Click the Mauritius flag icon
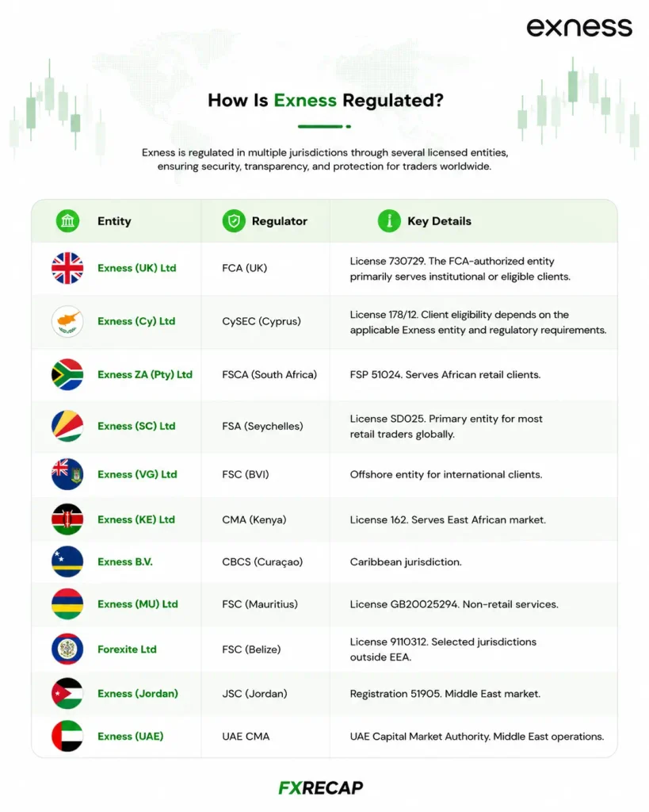 tap(67, 603)
